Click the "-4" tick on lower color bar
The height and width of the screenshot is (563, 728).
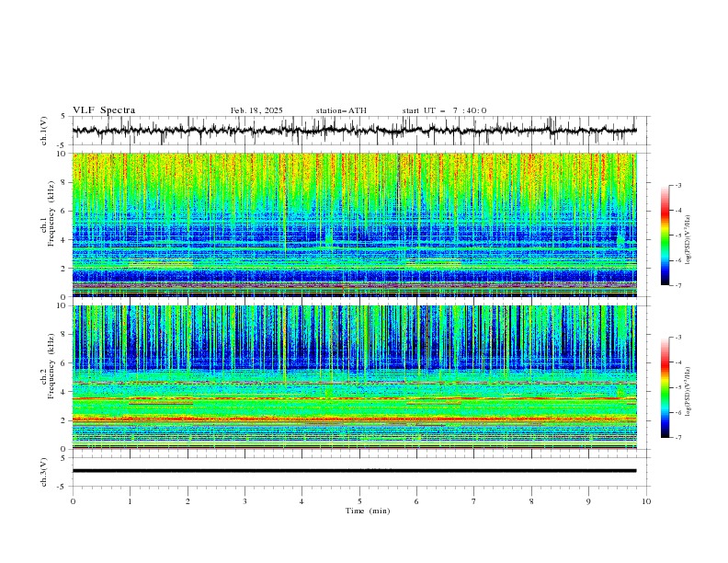point(678,362)
